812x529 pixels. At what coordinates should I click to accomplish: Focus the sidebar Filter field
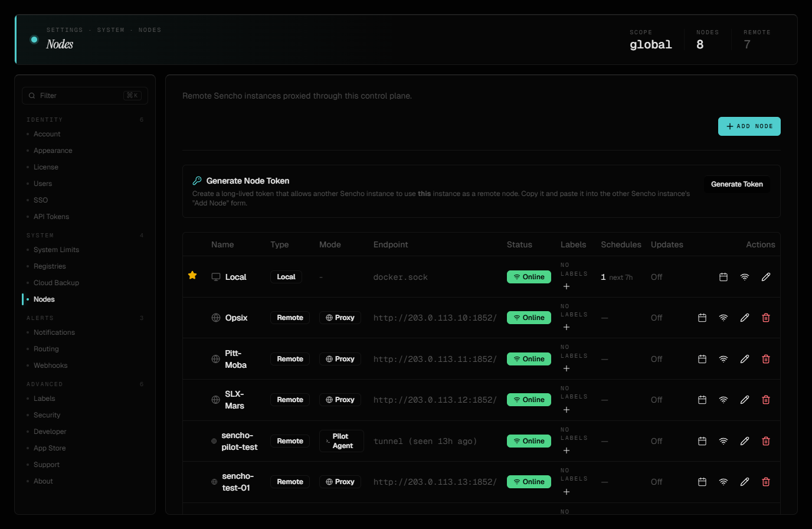(x=85, y=96)
